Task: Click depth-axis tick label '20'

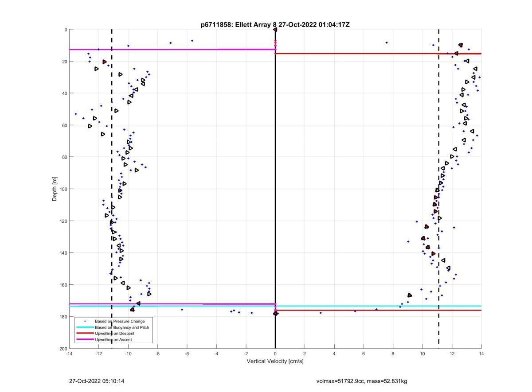Action: tap(64, 62)
